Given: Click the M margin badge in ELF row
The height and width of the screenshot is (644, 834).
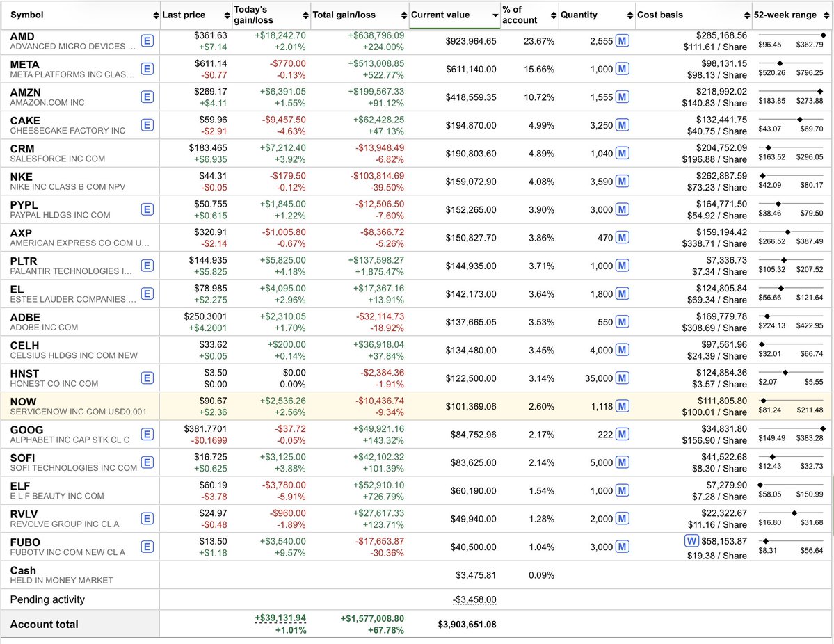Looking at the screenshot, I should click(623, 490).
